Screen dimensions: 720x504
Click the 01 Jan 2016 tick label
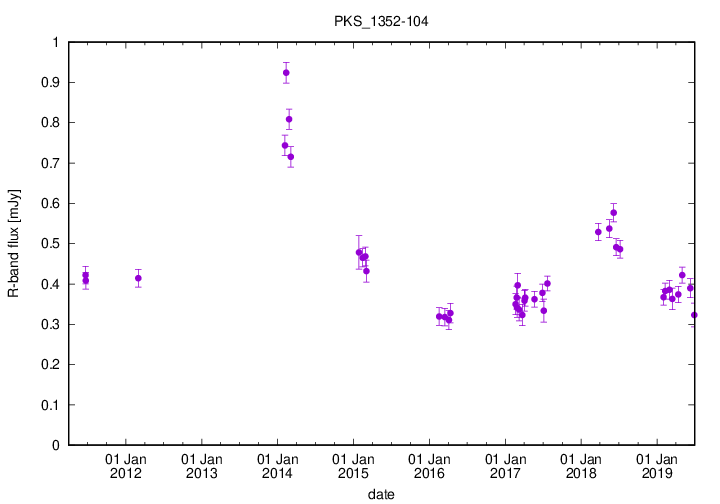point(428,465)
